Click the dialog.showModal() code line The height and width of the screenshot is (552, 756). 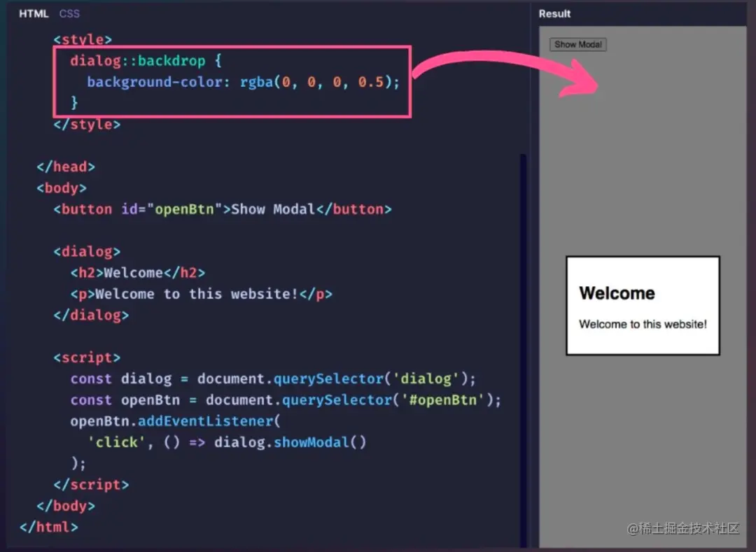227,442
